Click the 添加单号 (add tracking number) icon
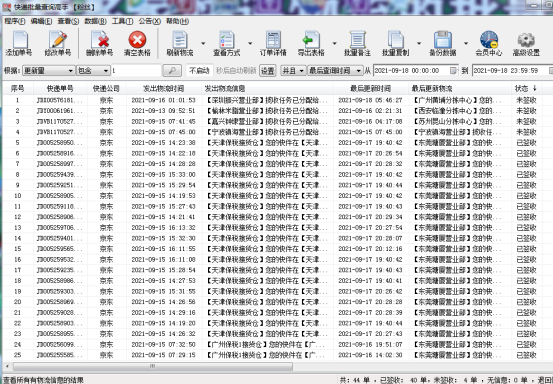The height and width of the screenshot is (384, 553). [x=19, y=43]
